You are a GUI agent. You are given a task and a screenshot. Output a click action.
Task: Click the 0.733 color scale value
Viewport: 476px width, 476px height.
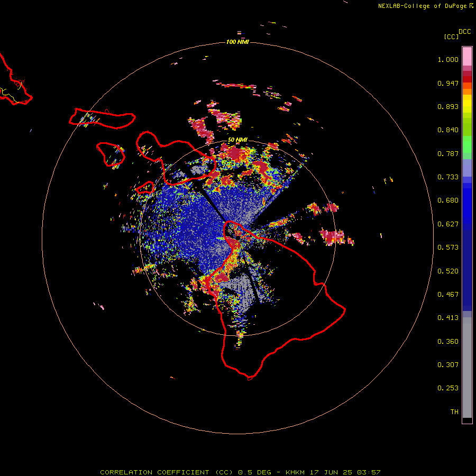click(x=448, y=177)
